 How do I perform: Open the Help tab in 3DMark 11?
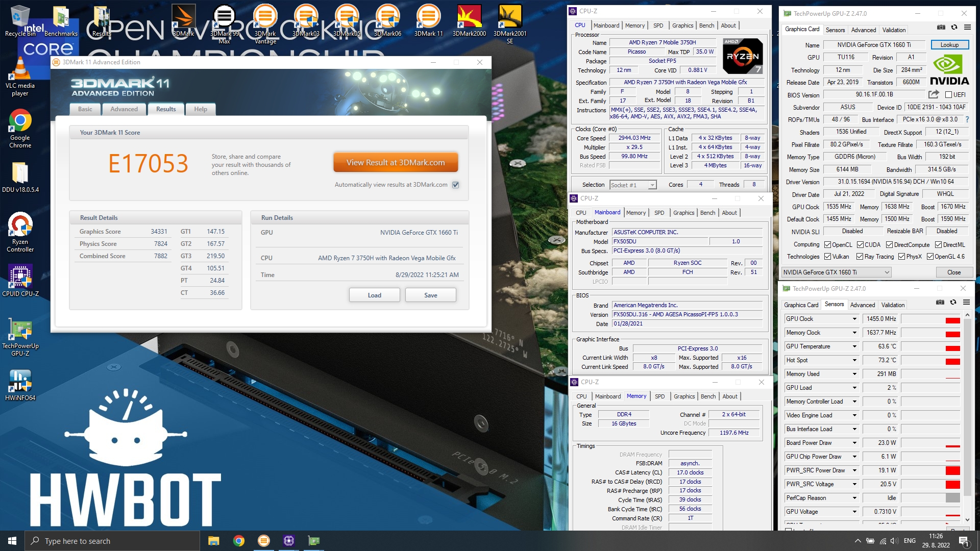pyautogui.click(x=201, y=109)
